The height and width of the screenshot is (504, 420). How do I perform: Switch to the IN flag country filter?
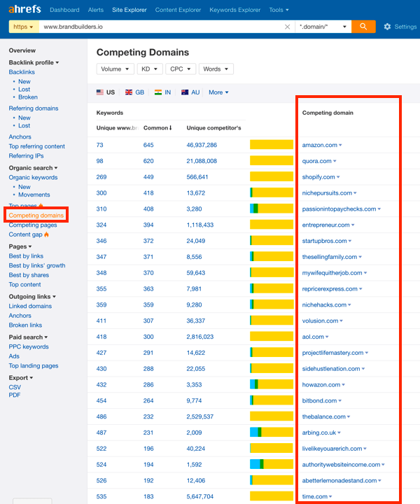[164, 92]
